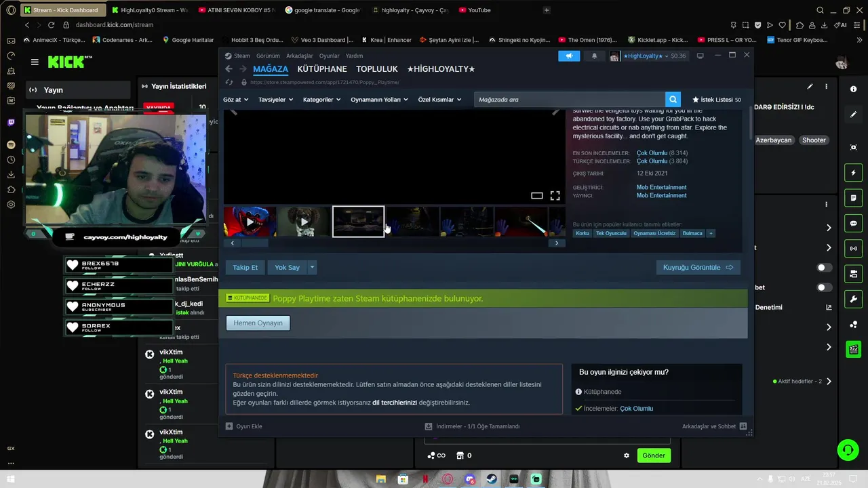Open Görünüm menu

[268, 56]
